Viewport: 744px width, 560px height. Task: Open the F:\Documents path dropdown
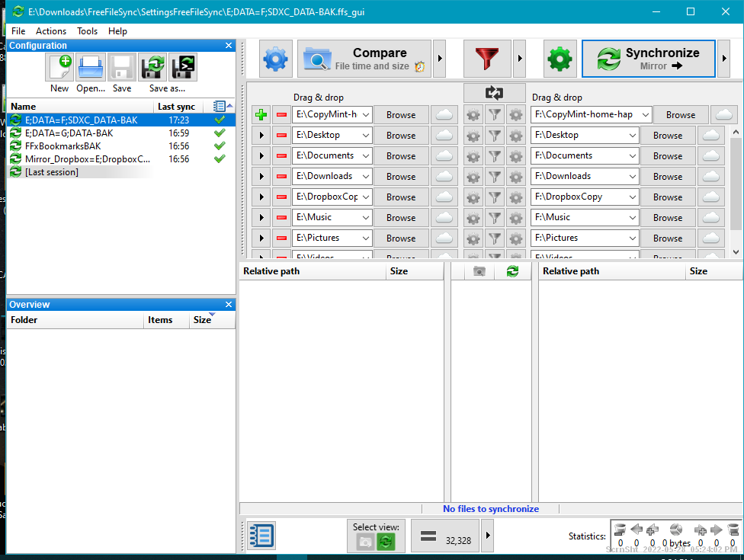633,156
